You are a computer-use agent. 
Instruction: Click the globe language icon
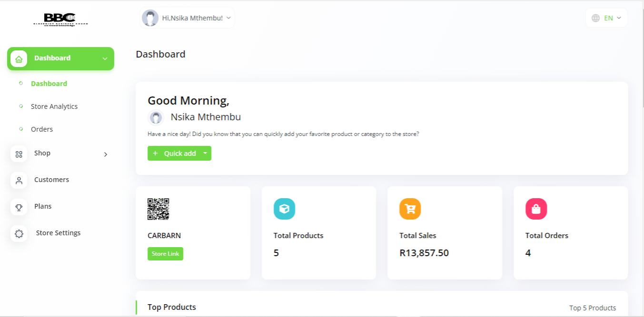[x=595, y=18]
